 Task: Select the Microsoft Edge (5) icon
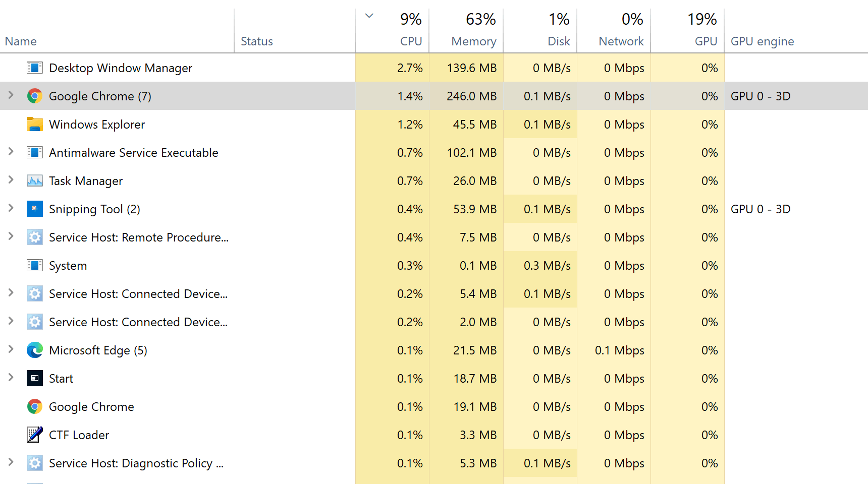click(x=34, y=350)
